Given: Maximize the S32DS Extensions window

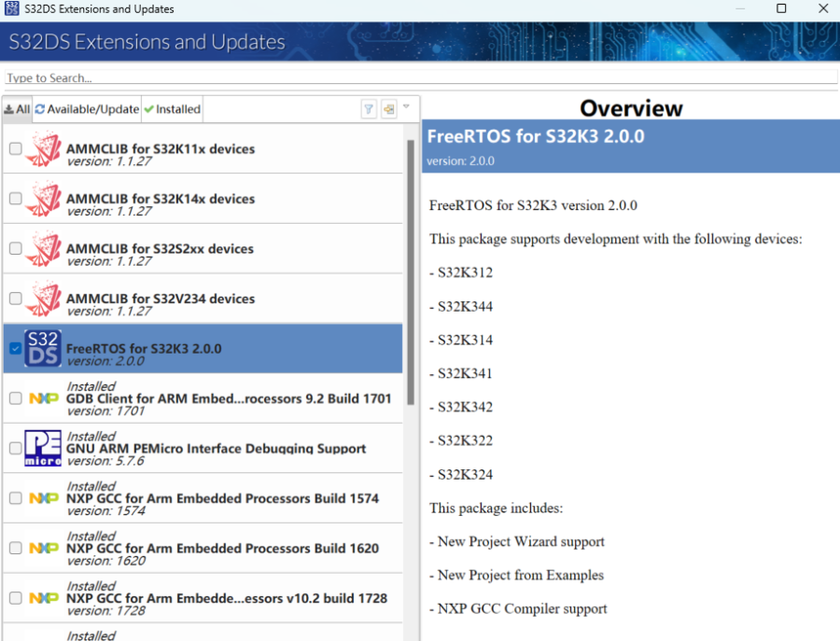Looking at the screenshot, I should [781, 8].
